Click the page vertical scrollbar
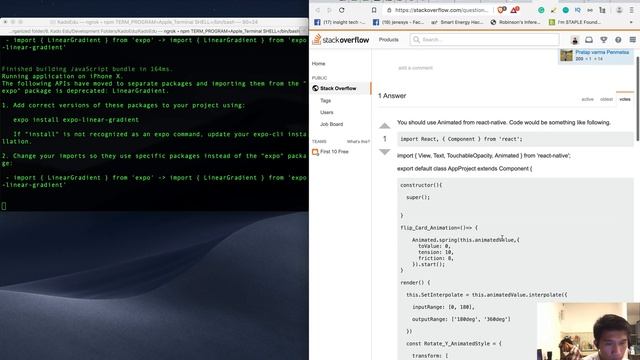The height and width of the screenshot is (360, 640). 638,98
